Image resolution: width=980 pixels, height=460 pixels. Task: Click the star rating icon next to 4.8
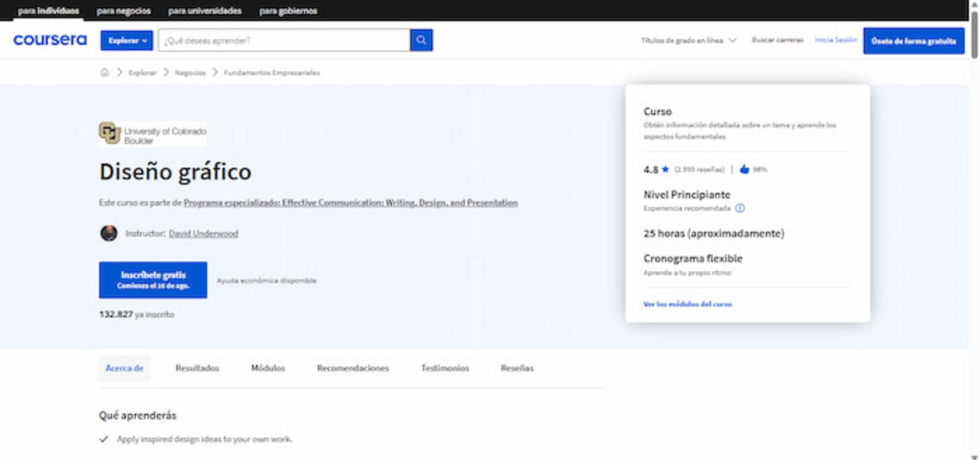[665, 169]
